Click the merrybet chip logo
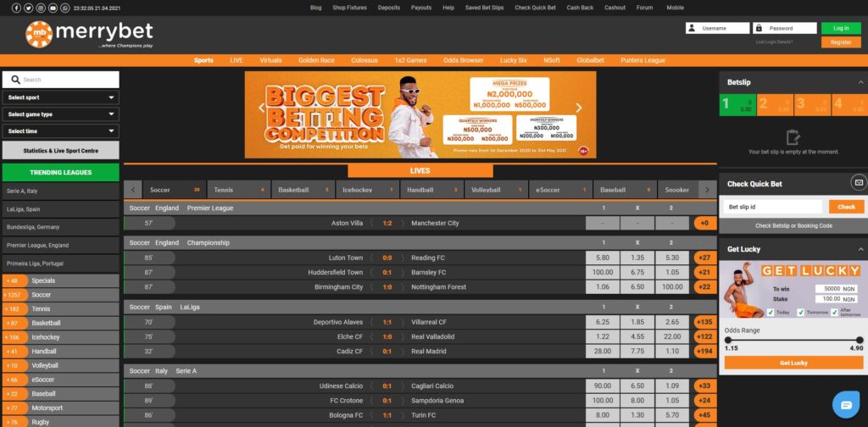The height and width of the screenshot is (427, 868). 39,34
